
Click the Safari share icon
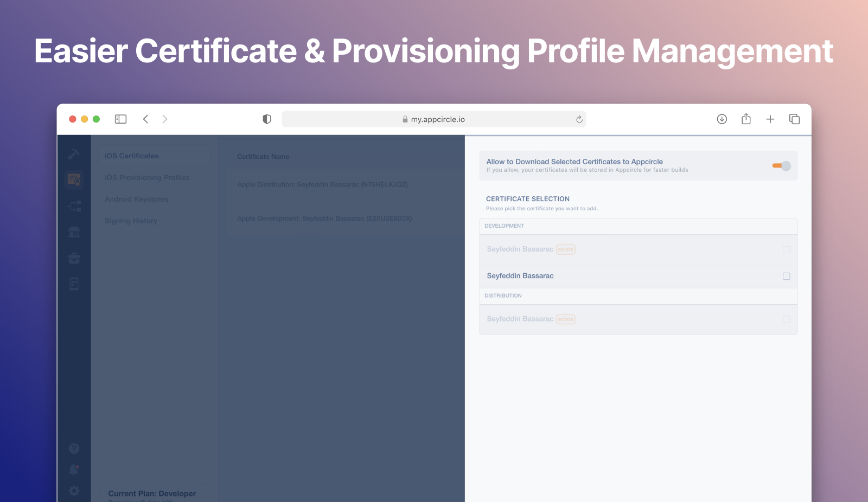click(746, 119)
